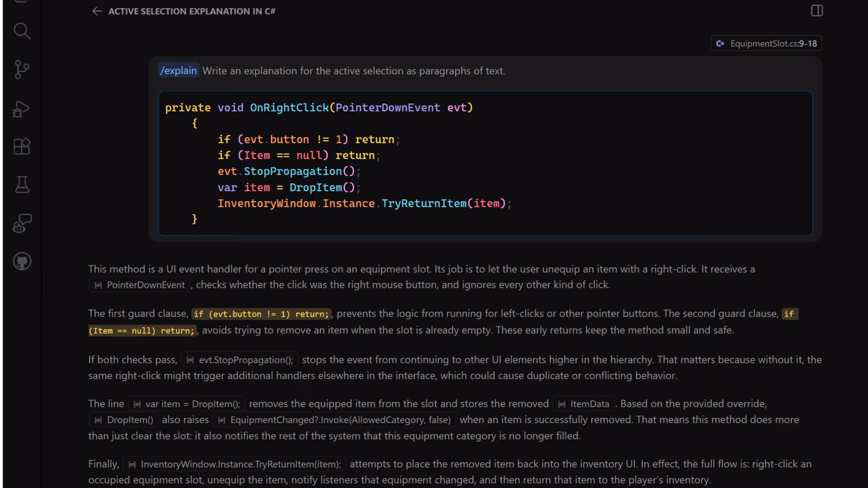Open the ItemData symbol link
Image resolution: width=868 pixels, height=488 pixels.
click(x=583, y=404)
